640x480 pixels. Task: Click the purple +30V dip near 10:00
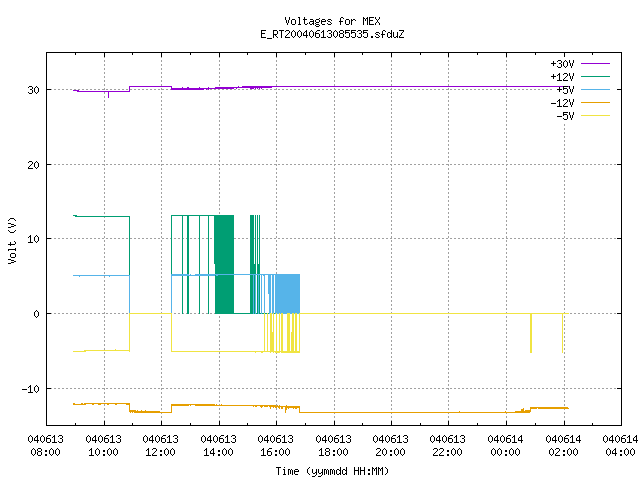pos(109,94)
